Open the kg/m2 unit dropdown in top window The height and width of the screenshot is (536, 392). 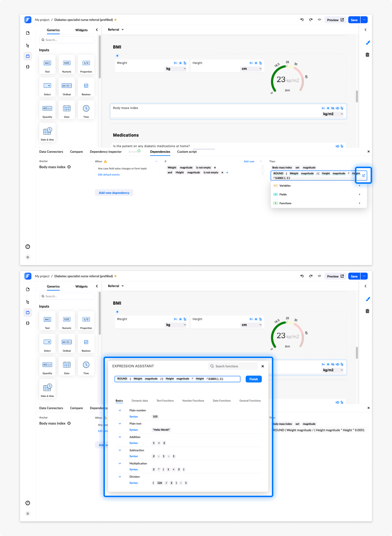click(333, 114)
